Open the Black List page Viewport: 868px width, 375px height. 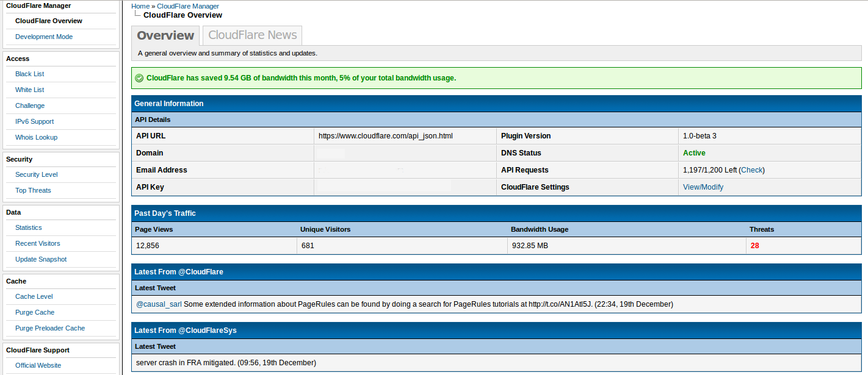pos(30,74)
